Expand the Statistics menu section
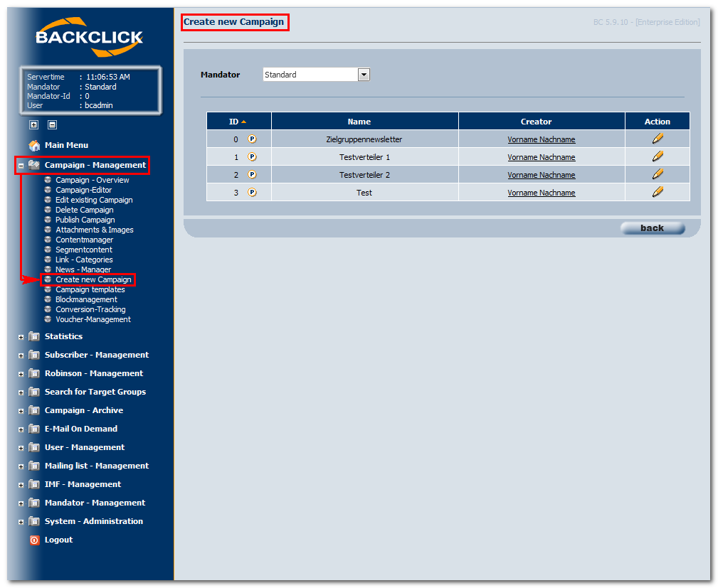The image size is (718, 588). point(21,337)
